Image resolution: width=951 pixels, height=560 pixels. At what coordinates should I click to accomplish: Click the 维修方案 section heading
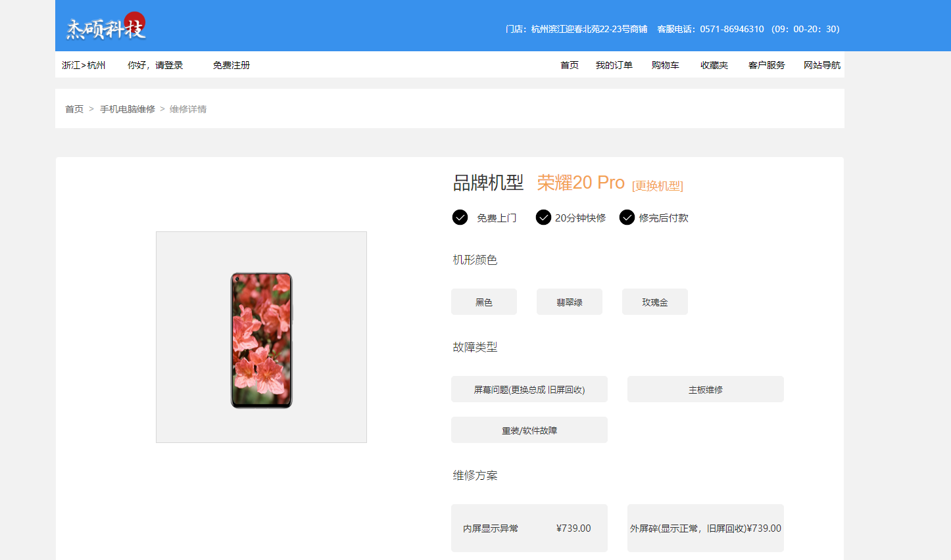[475, 475]
